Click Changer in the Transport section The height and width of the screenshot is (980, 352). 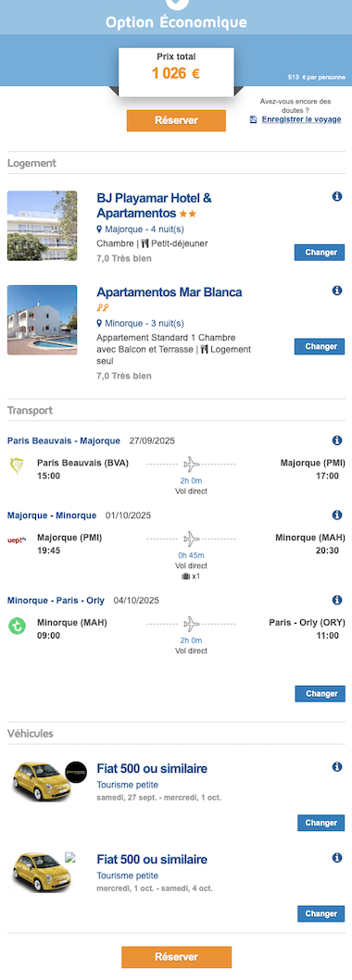(320, 694)
